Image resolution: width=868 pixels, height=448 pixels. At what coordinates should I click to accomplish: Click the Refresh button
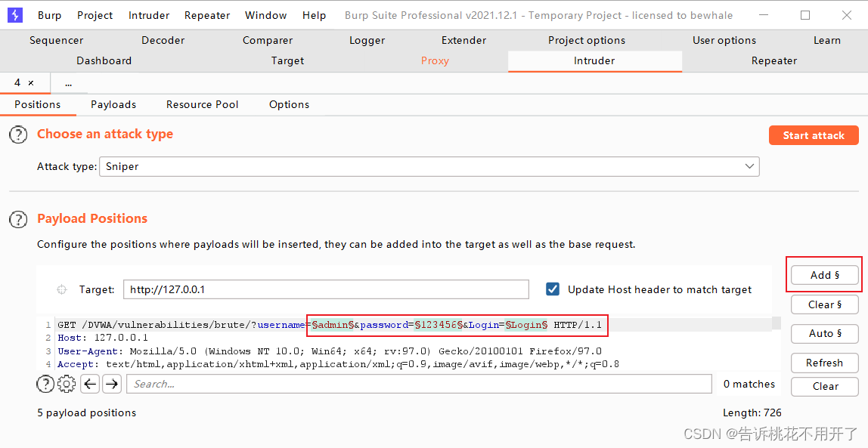coord(825,363)
